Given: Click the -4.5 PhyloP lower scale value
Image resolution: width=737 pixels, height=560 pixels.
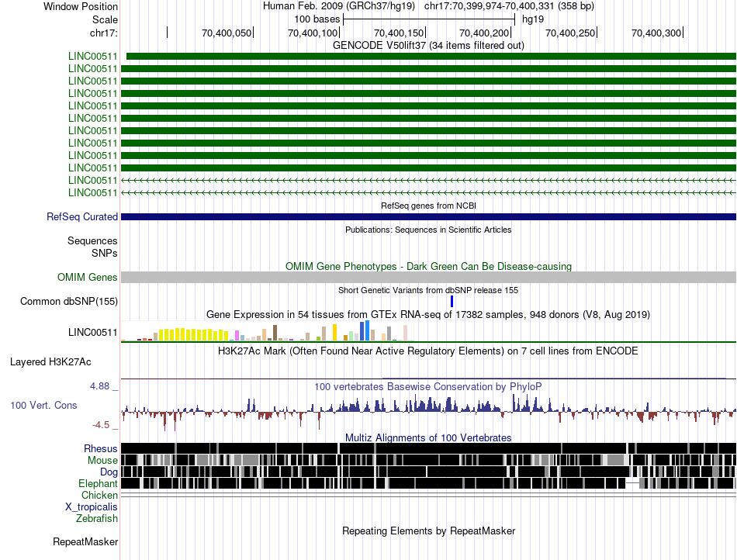Looking at the screenshot, I should (101, 425).
